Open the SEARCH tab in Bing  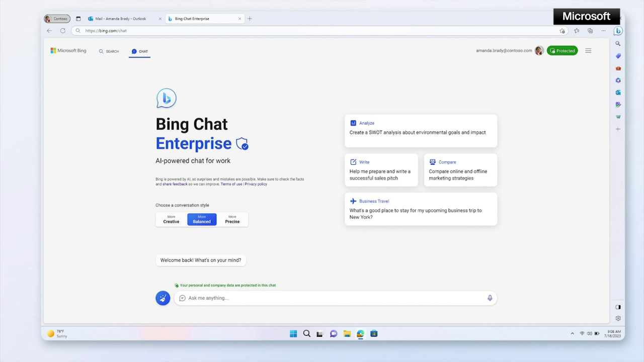pyautogui.click(x=109, y=51)
